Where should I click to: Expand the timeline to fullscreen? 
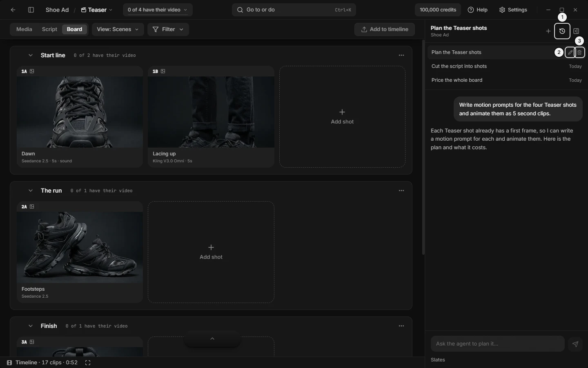[x=88, y=363]
